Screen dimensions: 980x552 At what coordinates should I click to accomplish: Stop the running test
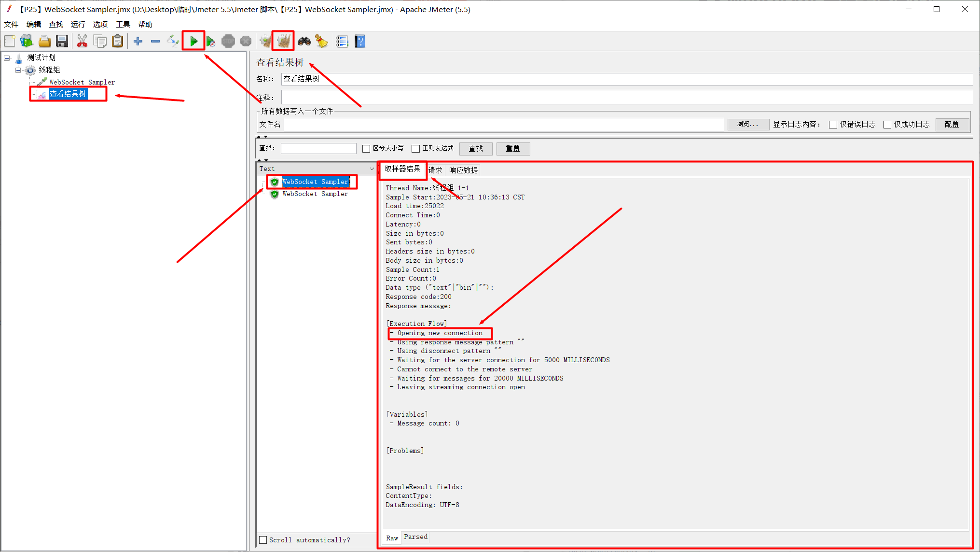point(228,42)
